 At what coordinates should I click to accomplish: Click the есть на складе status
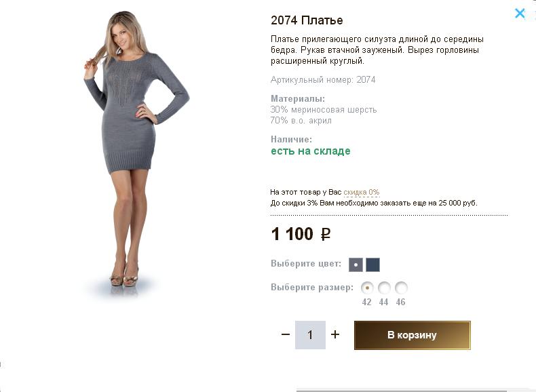pyautogui.click(x=310, y=151)
